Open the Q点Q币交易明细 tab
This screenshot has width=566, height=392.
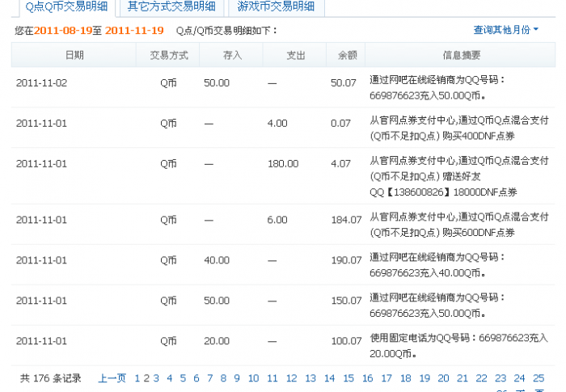[67, 6]
